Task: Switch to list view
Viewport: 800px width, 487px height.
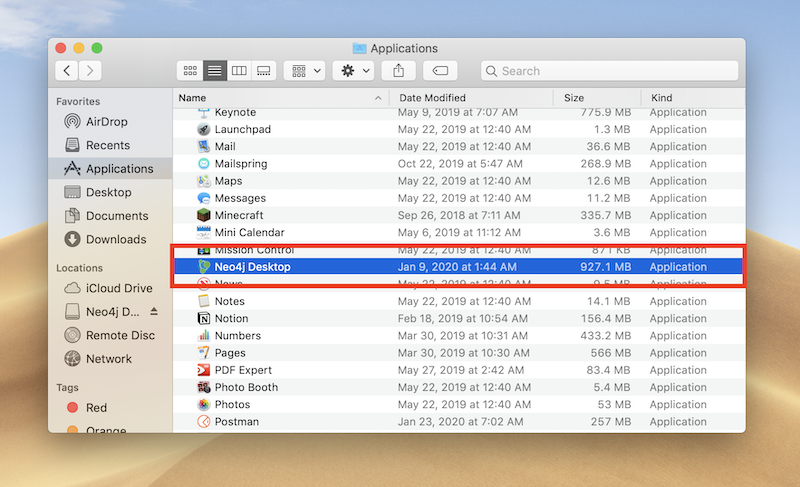Action: coord(215,71)
